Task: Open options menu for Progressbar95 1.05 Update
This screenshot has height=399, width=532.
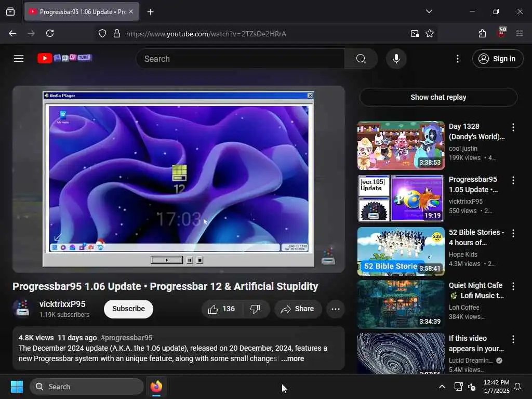Action: pyautogui.click(x=513, y=180)
